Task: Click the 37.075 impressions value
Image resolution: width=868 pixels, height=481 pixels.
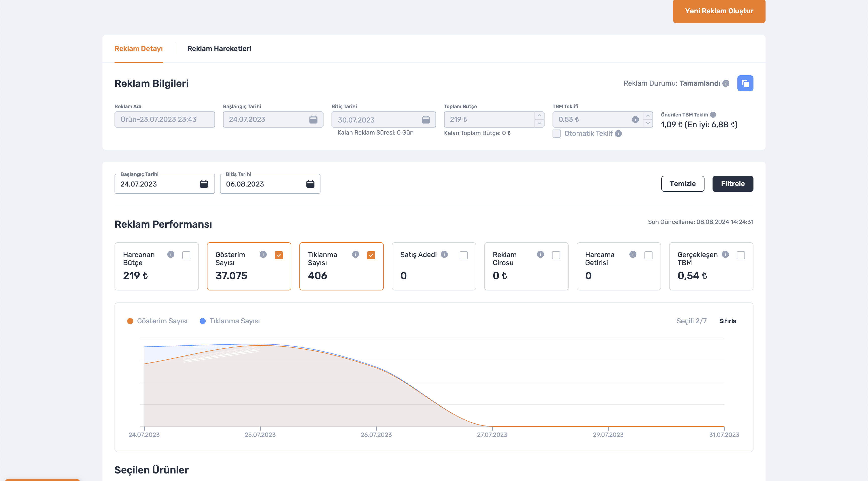Action: 231,276
